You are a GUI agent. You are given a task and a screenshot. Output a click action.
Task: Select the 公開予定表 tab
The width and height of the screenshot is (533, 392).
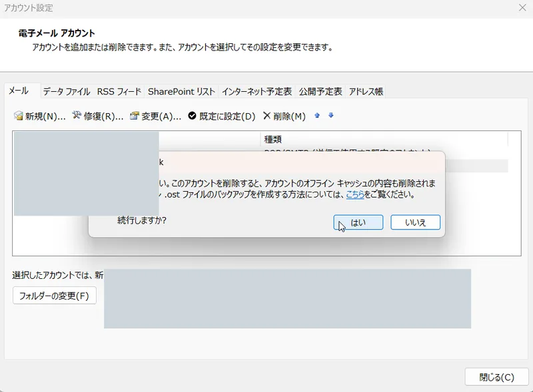click(320, 92)
